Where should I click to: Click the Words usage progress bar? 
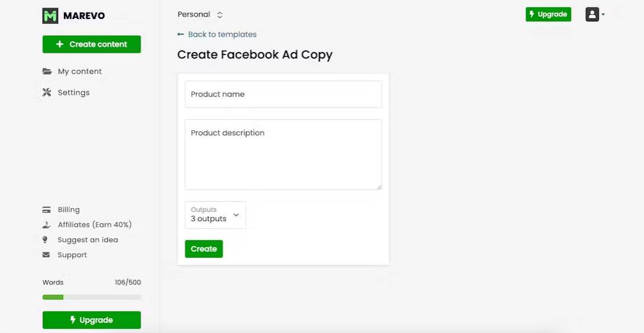[x=92, y=297]
